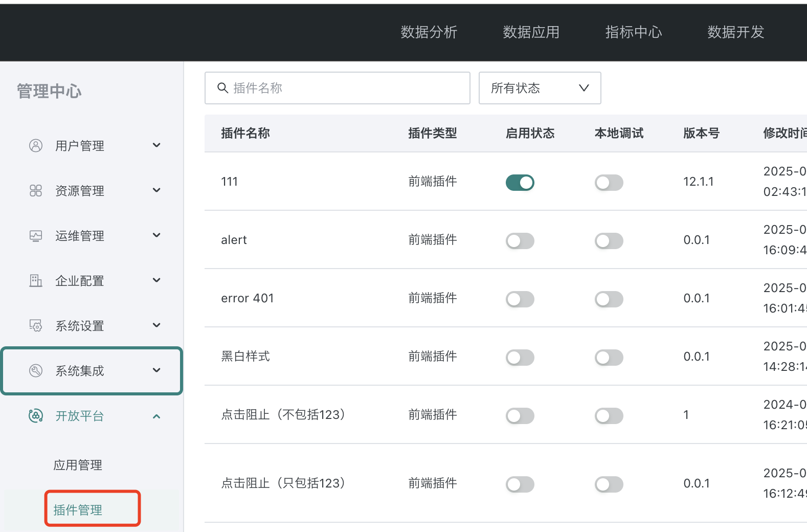Click the 插件名称 column header
The width and height of the screenshot is (807, 532).
[245, 134]
